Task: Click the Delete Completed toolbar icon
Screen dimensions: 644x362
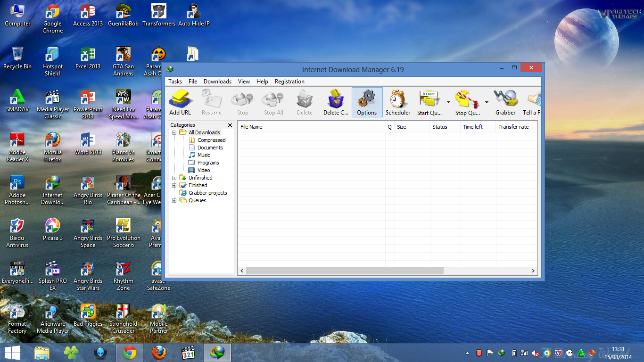Action: click(336, 102)
